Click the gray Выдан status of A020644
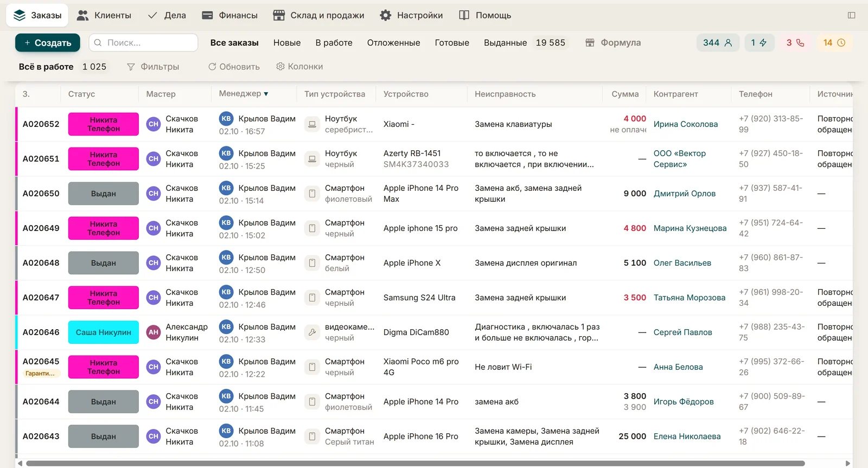 pyautogui.click(x=104, y=402)
